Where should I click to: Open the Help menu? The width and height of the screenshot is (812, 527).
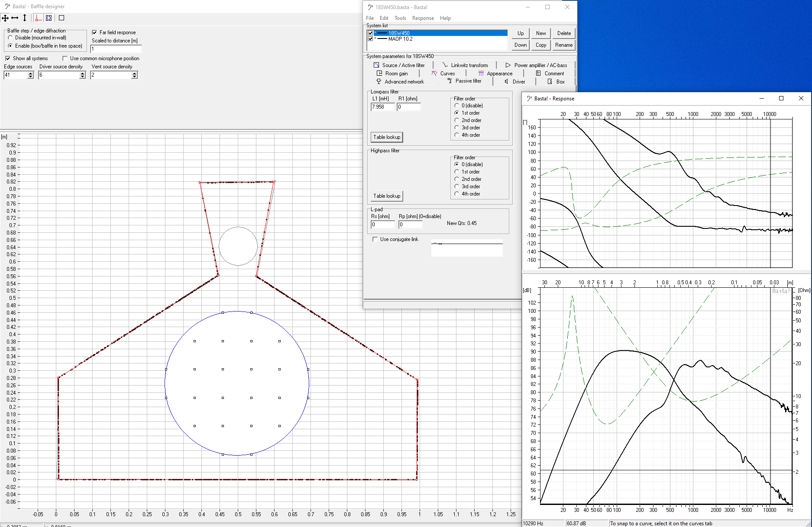(445, 18)
